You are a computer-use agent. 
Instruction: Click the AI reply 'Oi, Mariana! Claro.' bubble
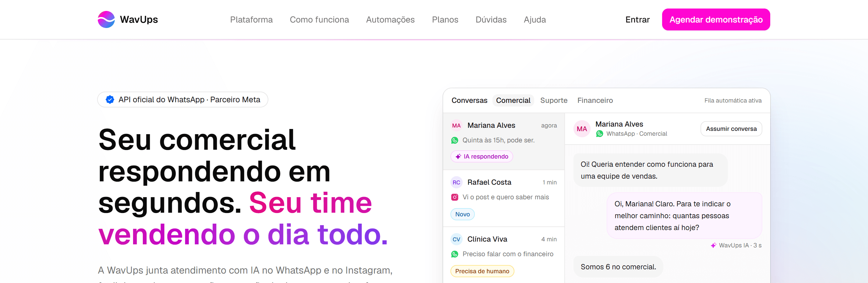(x=684, y=216)
